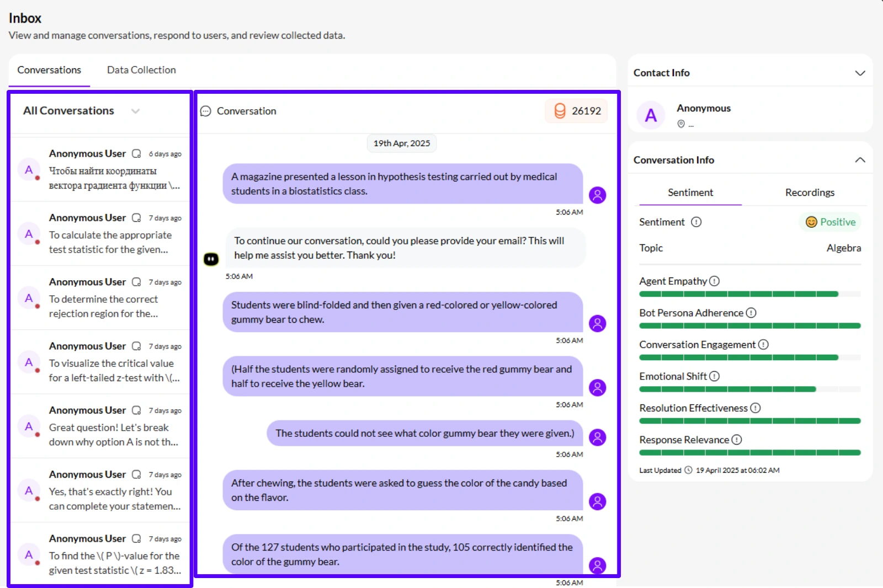This screenshot has width=883, height=588.
Task: Click the location pin icon under Anonymous
Action: 681,124
